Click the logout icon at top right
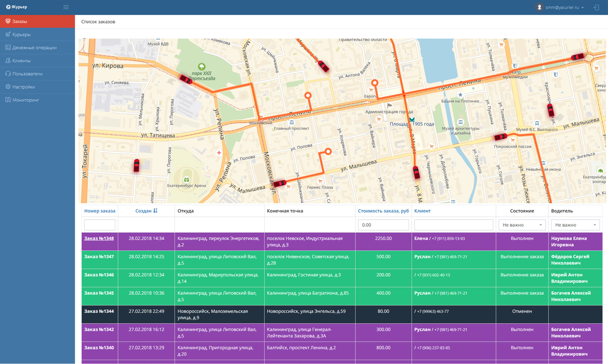This screenshot has height=364, width=608. (596, 7)
